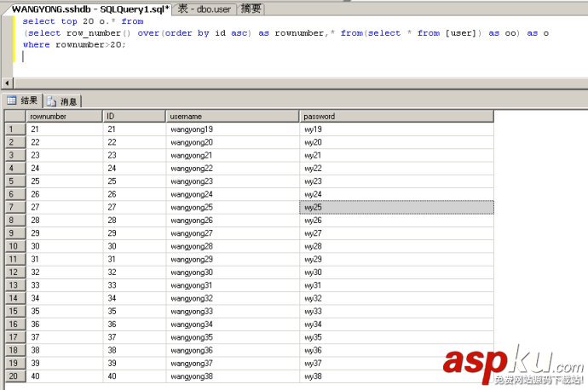Select row header 12

pyautogui.click(x=15, y=272)
